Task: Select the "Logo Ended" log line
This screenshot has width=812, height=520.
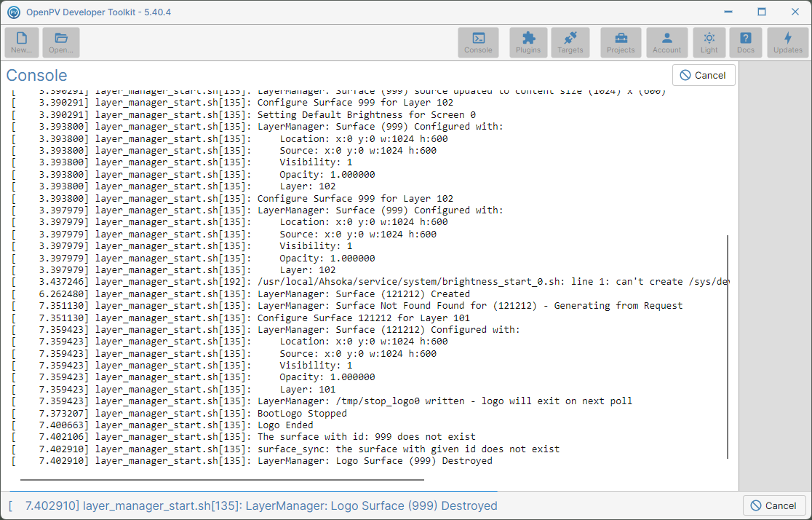Action: (x=162, y=425)
